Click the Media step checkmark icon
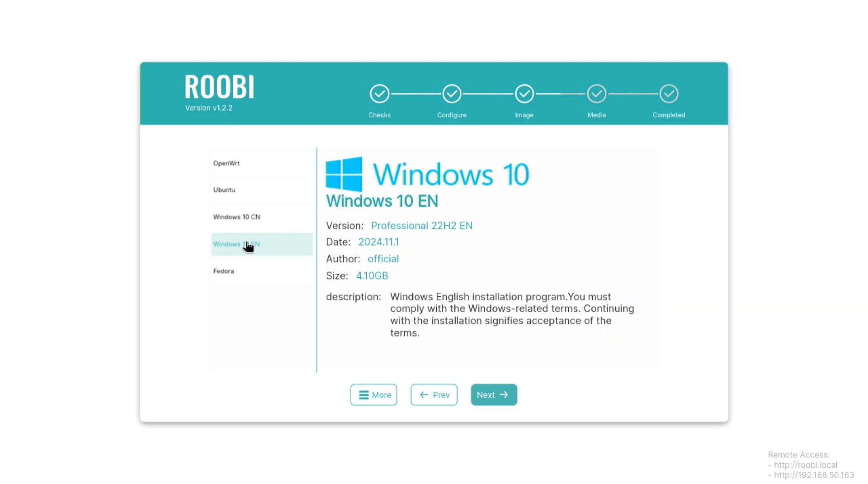The height and width of the screenshot is (484, 868). (x=596, y=94)
